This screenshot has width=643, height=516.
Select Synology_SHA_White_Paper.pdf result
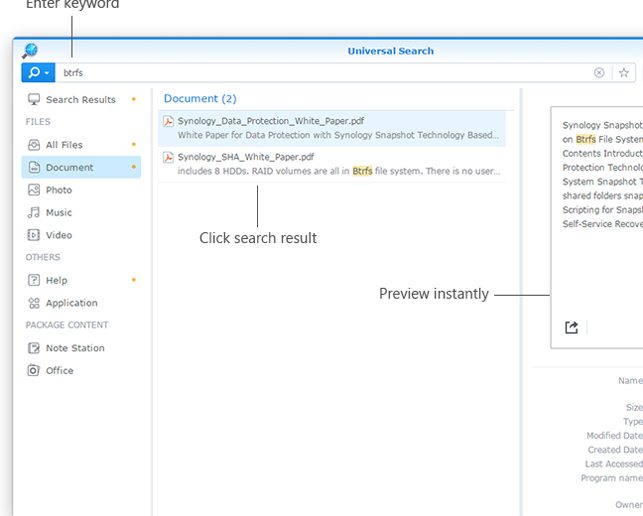[332, 164]
